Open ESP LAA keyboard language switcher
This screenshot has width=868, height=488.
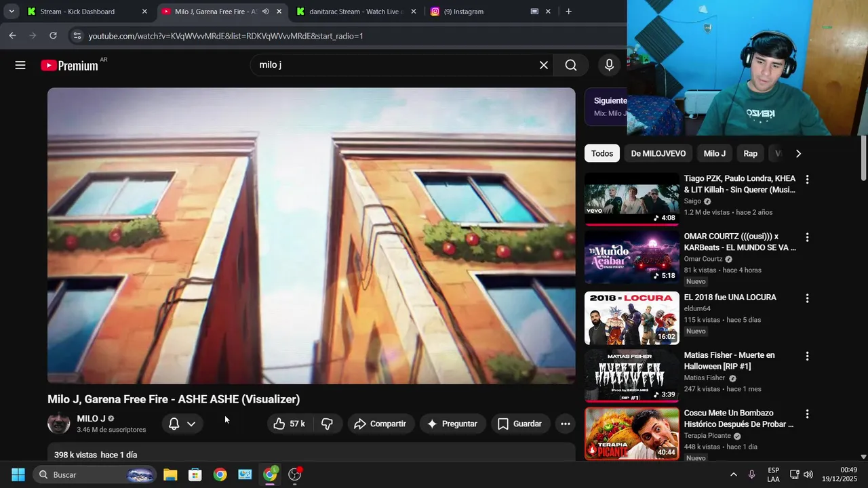tap(773, 474)
